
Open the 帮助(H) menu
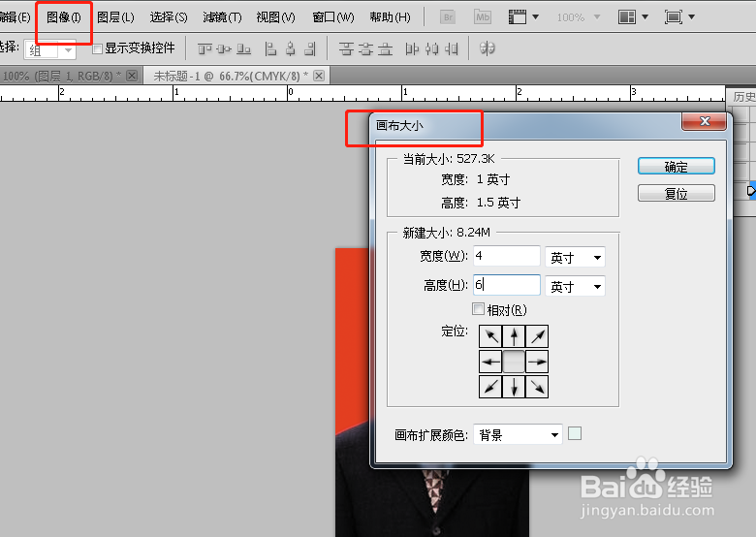point(390,17)
